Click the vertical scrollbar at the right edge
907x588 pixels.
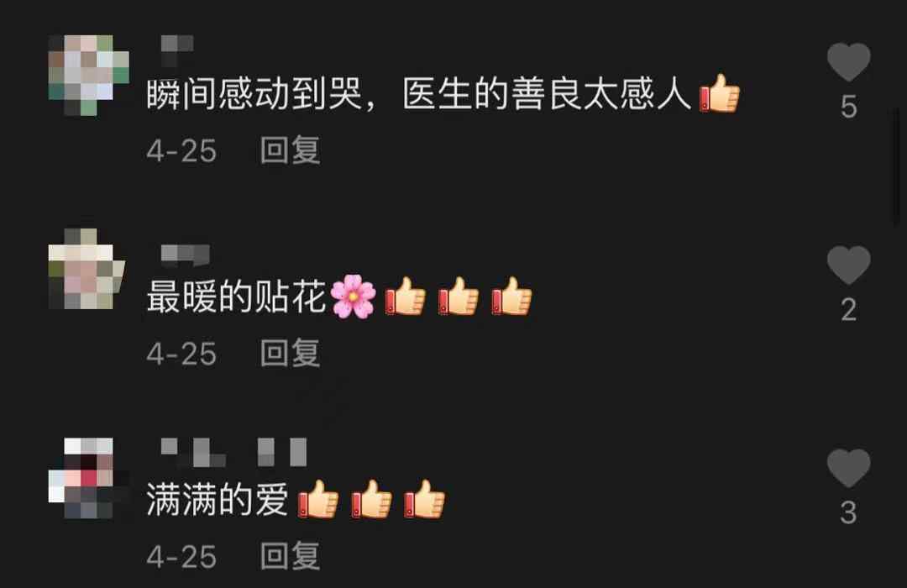(x=897, y=165)
